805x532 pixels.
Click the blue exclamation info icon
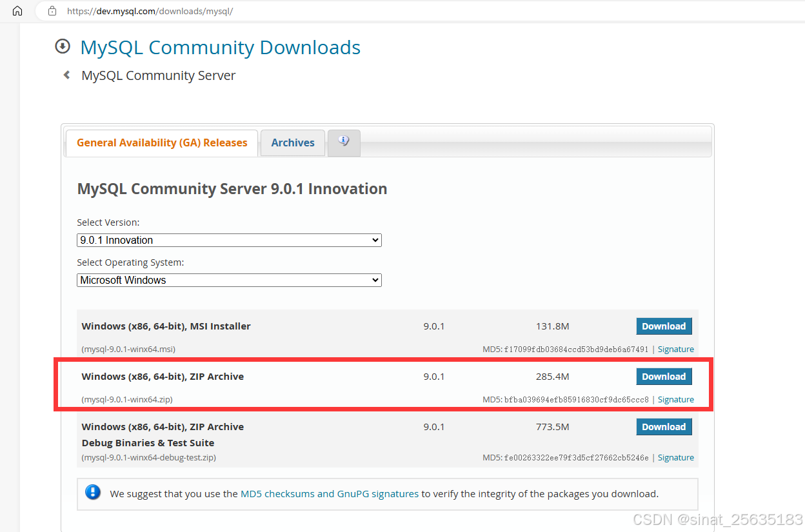click(94, 493)
